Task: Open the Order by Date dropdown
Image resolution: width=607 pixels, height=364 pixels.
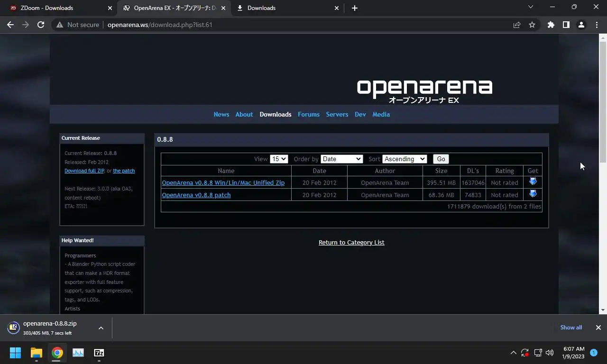Action: coord(341,159)
